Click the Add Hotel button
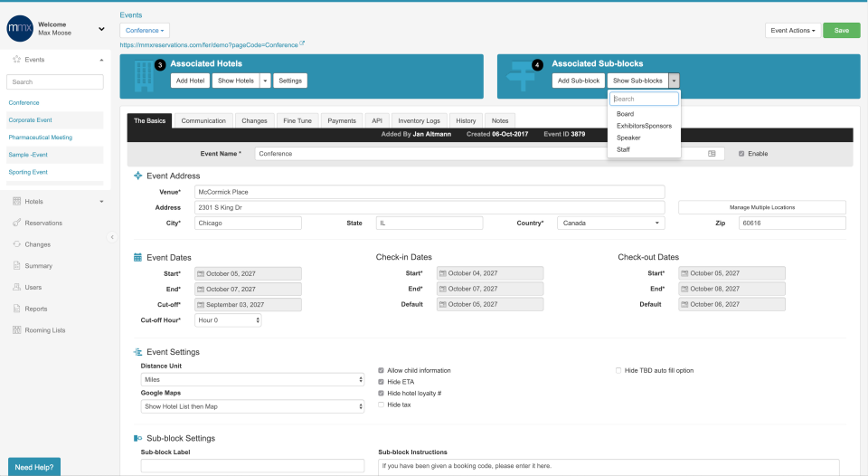Viewport: 868px width, 476px height. coord(190,81)
